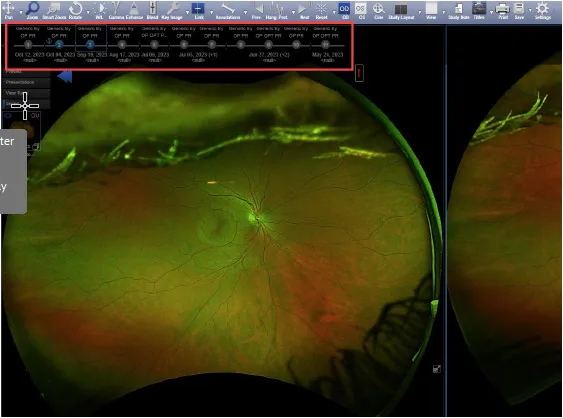Expand the Hang Prot dropdown arrow
Image resolution: width=563 pixels, height=418 pixels.
coord(293,13)
